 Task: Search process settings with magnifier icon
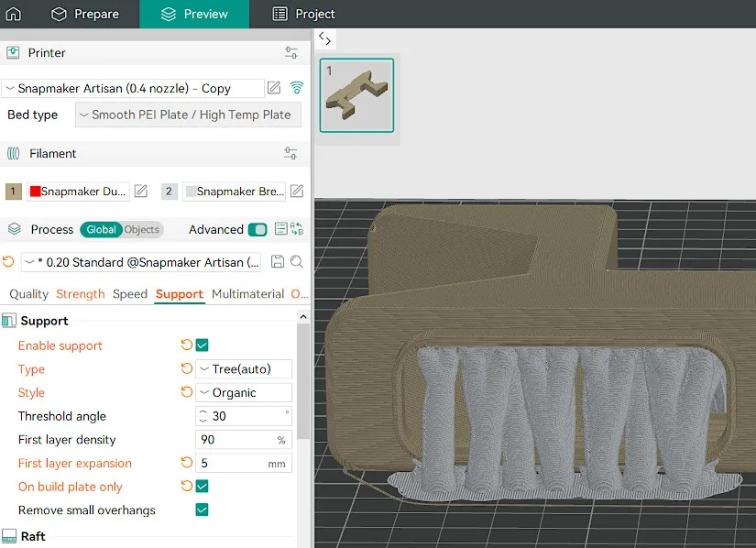click(297, 262)
